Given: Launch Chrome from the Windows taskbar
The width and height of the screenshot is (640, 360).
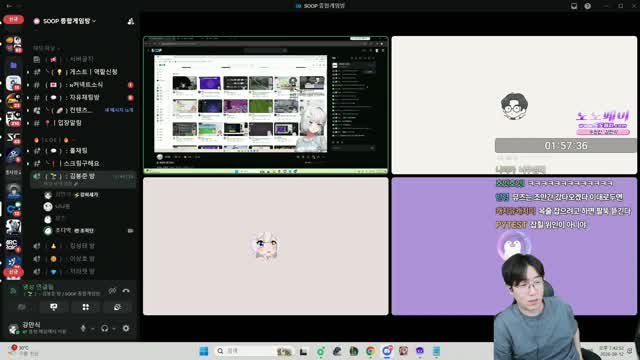Looking at the screenshot, I should pyautogui.click(x=370, y=351).
